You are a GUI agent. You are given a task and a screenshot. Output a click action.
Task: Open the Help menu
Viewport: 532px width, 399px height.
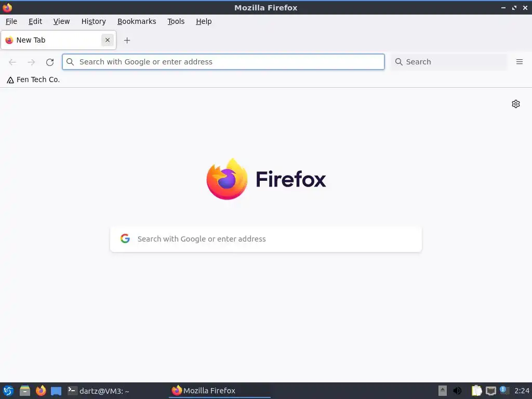point(204,21)
